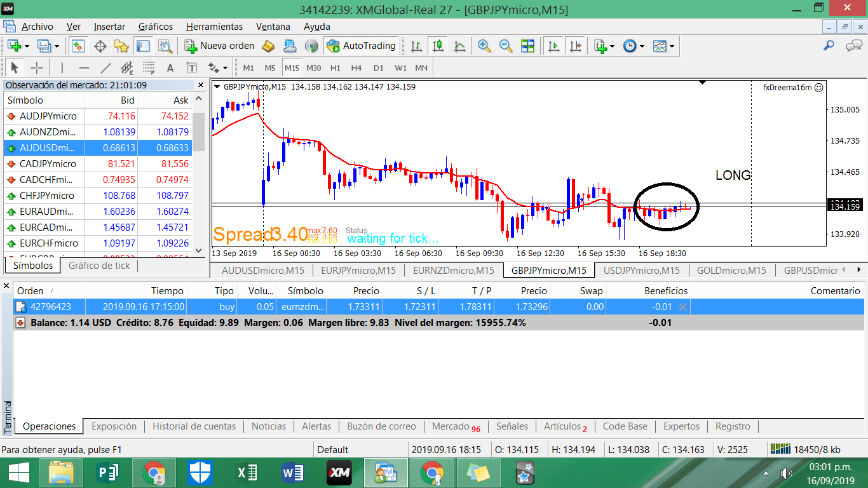
Task: Select the equidistant channel tool
Action: (127, 68)
